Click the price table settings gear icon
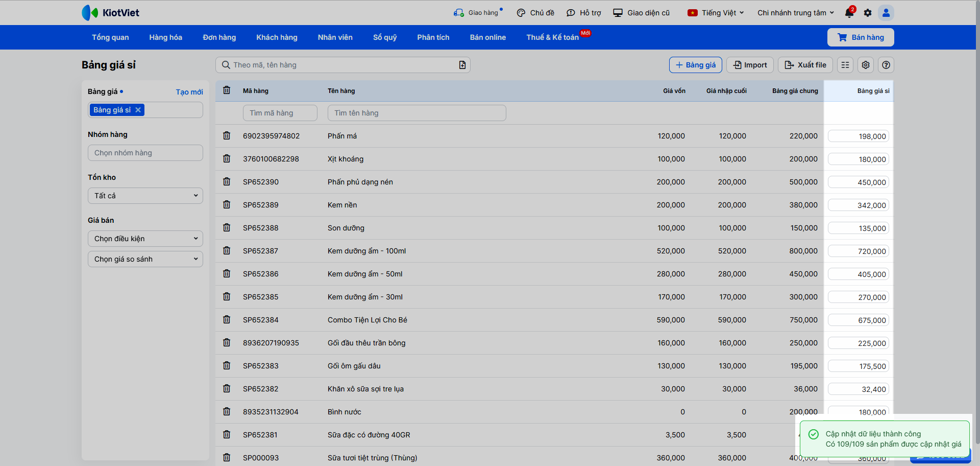The width and height of the screenshot is (980, 466). click(866, 65)
